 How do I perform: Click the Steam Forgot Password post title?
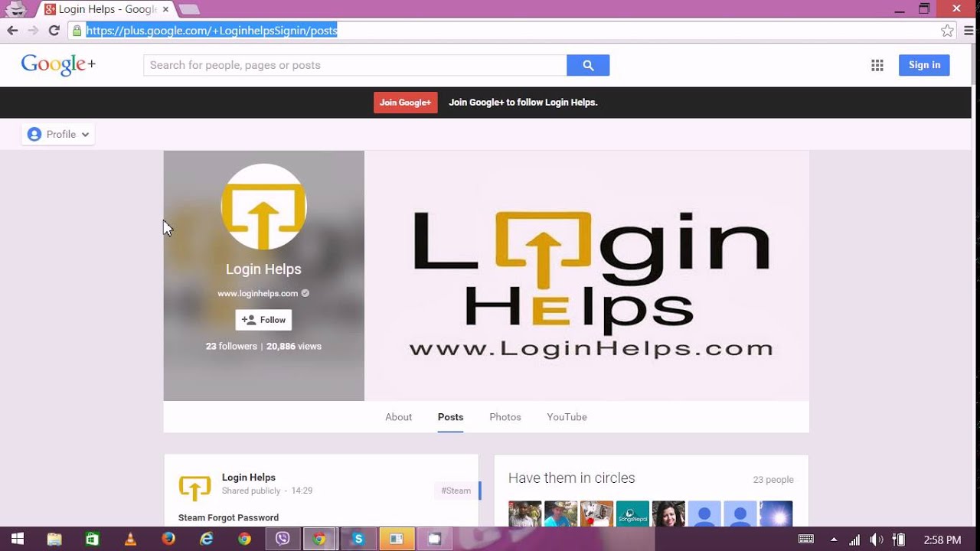pyautogui.click(x=228, y=518)
